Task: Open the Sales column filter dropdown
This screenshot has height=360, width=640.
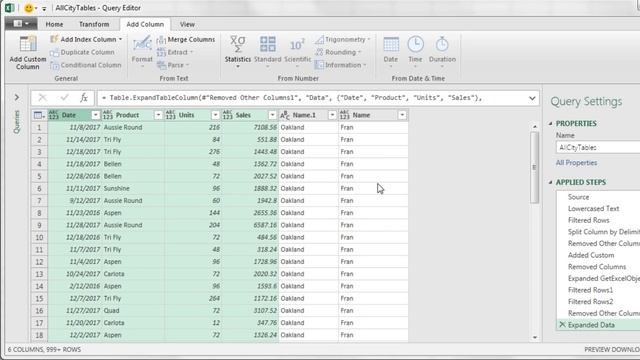Action: (272, 115)
